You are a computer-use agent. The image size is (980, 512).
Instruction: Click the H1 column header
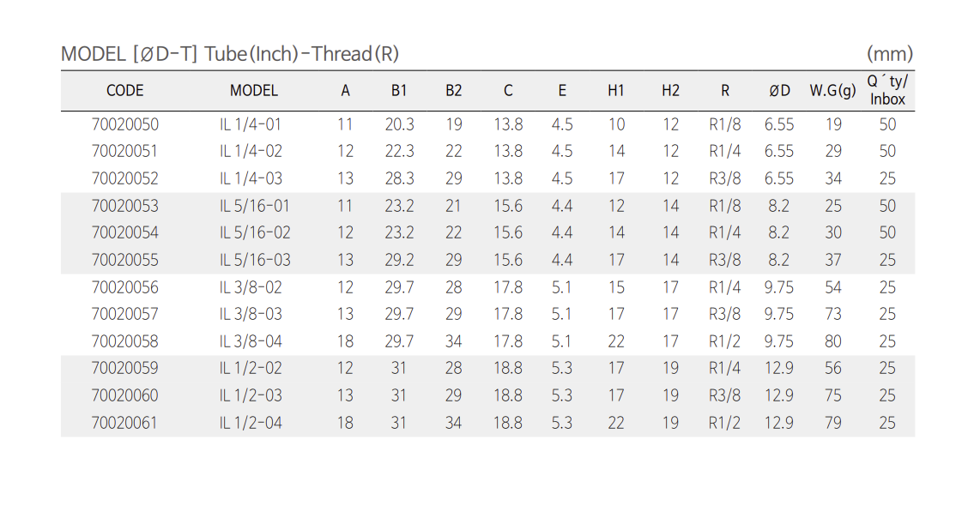[x=616, y=90]
